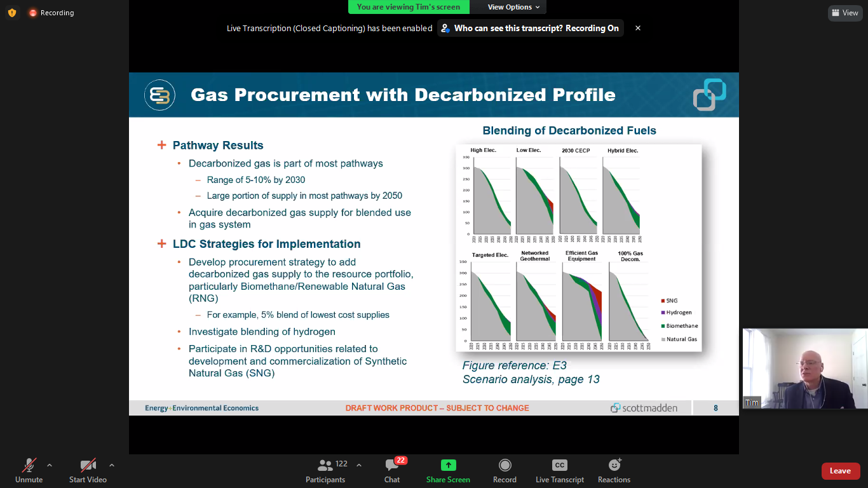This screenshot has height=488, width=868.
Task: Click the Record button icon
Action: 505,465
